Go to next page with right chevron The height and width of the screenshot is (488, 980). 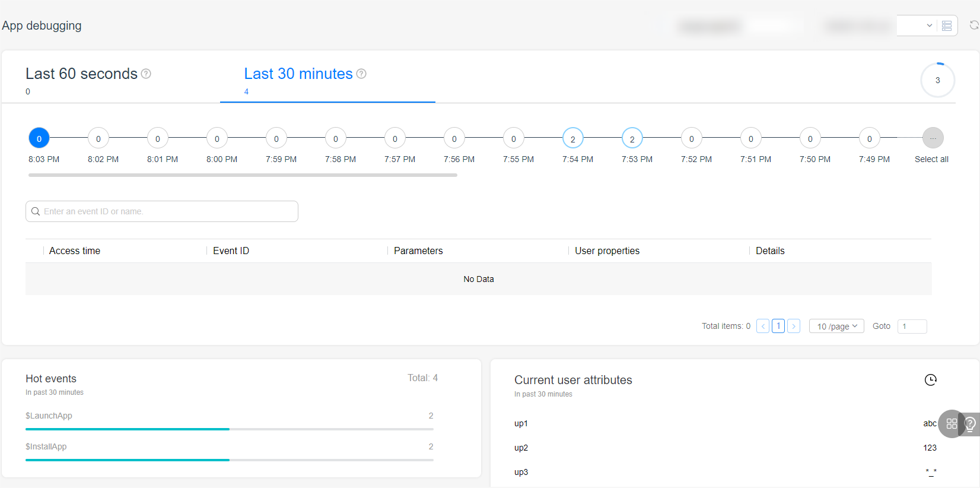point(793,326)
